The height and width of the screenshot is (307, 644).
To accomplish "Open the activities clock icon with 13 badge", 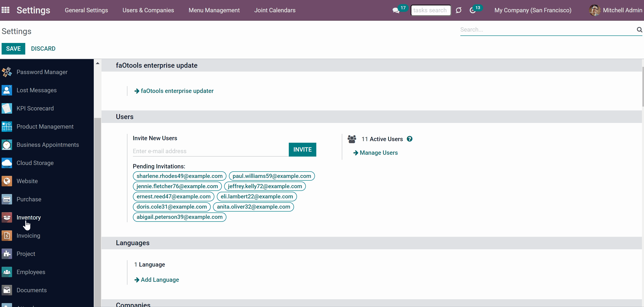I will (x=472, y=10).
